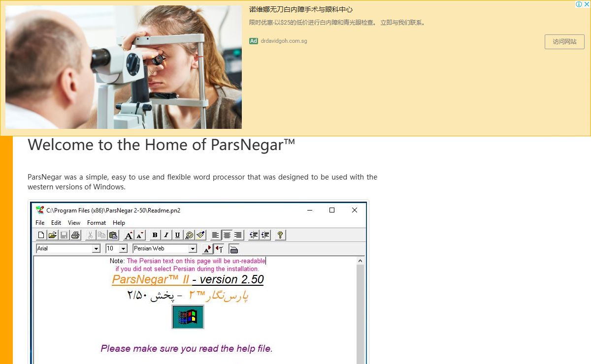Click the Windows logo image in document

tap(188, 317)
